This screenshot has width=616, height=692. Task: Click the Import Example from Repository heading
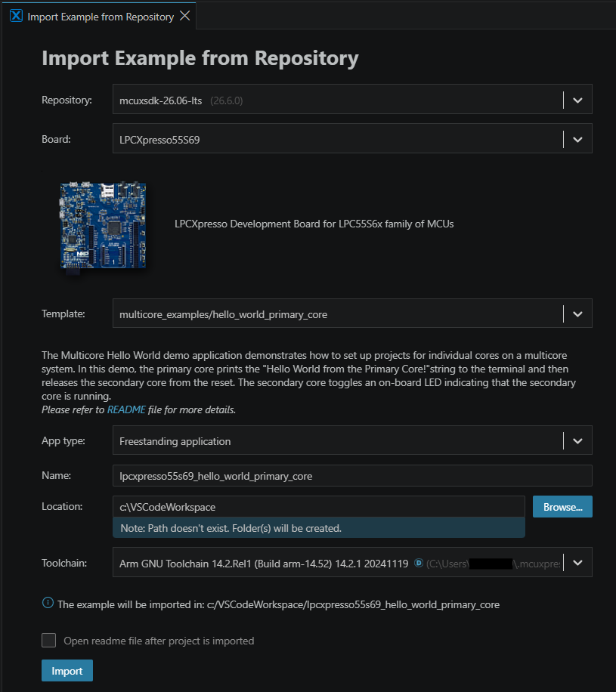tap(200, 58)
